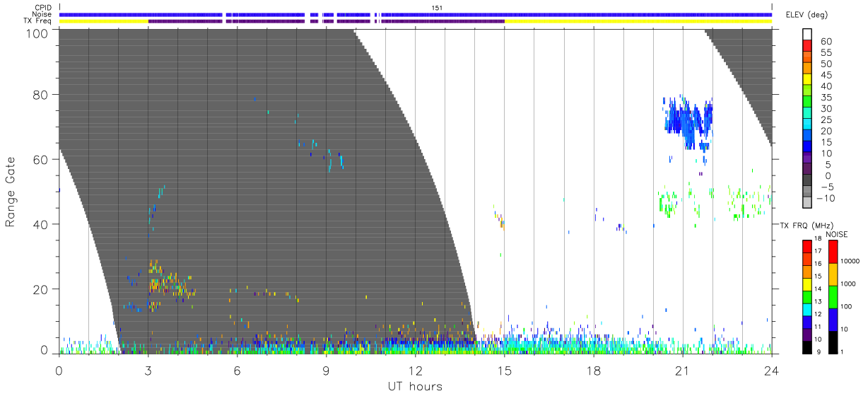Image resolution: width=868 pixels, height=401 pixels.
Task: Click the '1000' label on NOISE legend
Action: pos(848,283)
